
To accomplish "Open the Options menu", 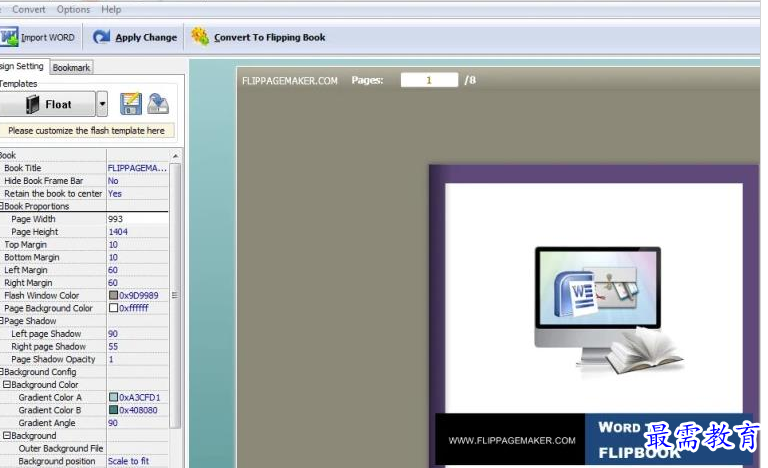I will coord(73,9).
